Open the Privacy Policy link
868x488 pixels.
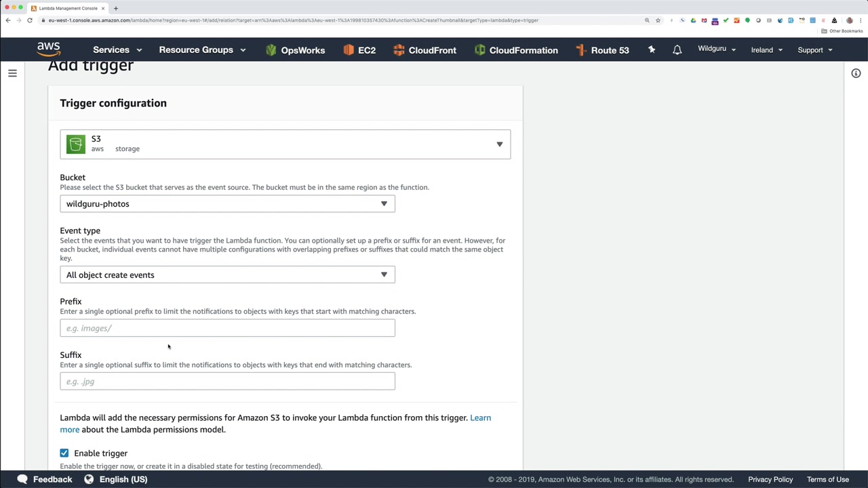pos(770,479)
